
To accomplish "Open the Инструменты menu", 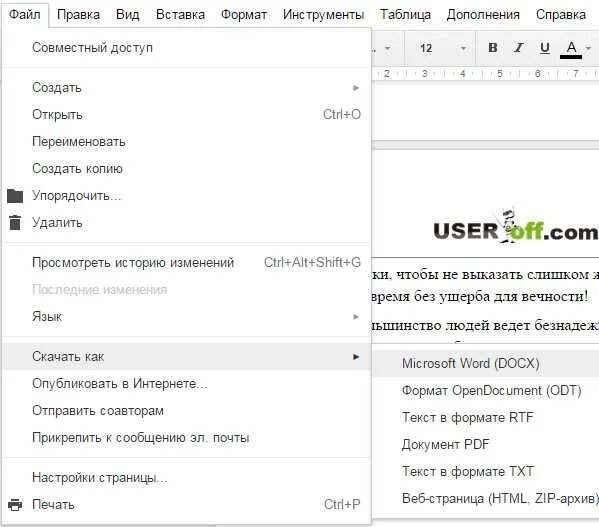I will [323, 15].
